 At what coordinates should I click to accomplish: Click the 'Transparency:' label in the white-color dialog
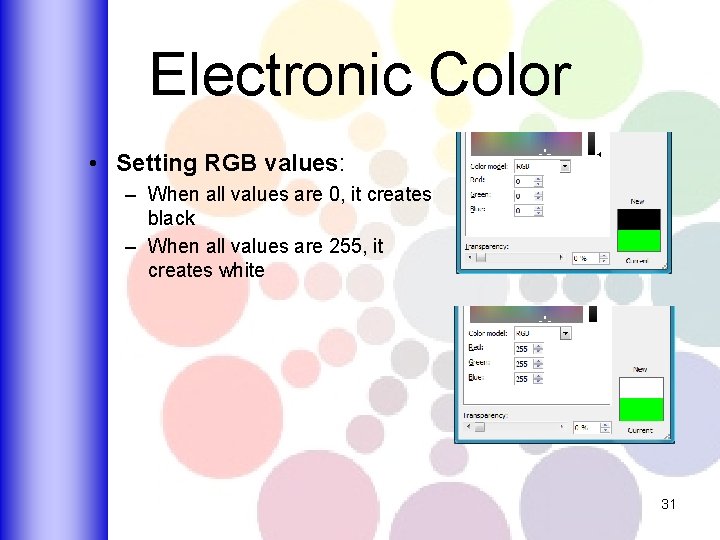485,415
